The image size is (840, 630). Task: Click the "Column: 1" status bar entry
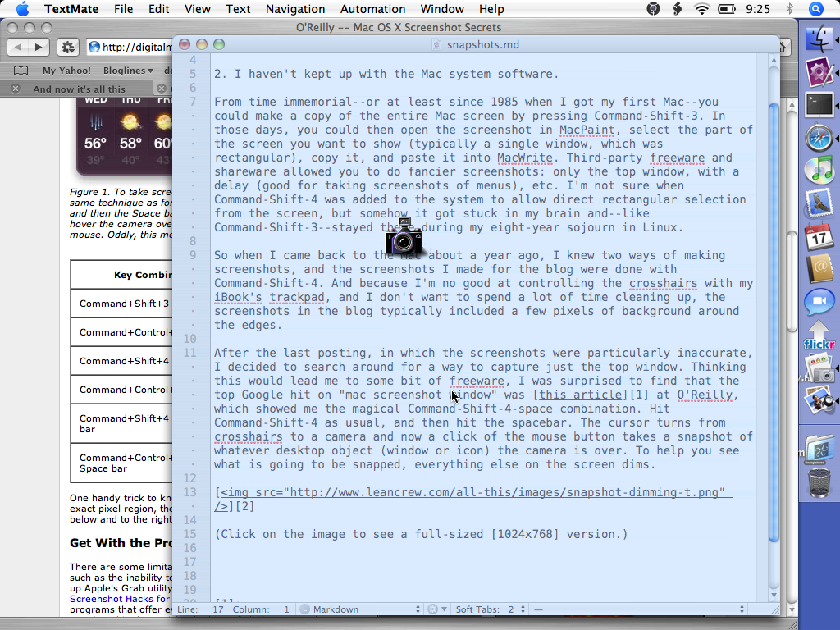coord(261,609)
